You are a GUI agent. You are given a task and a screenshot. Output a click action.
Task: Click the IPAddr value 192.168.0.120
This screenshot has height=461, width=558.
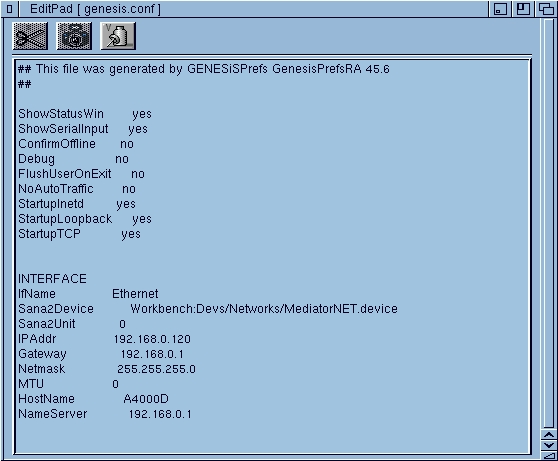[152, 339]
